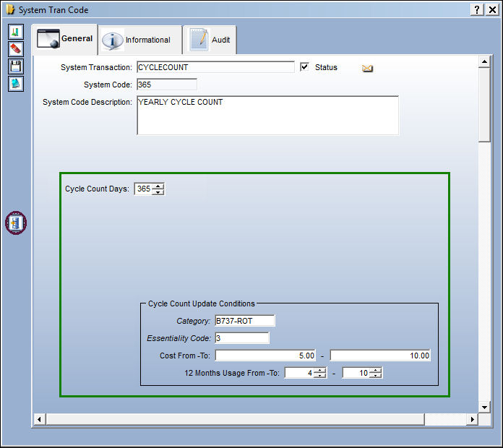This screenshot has height=448, width=503.
Task: Click the Cost To field 10.00
Action: [x=380, y=356]
